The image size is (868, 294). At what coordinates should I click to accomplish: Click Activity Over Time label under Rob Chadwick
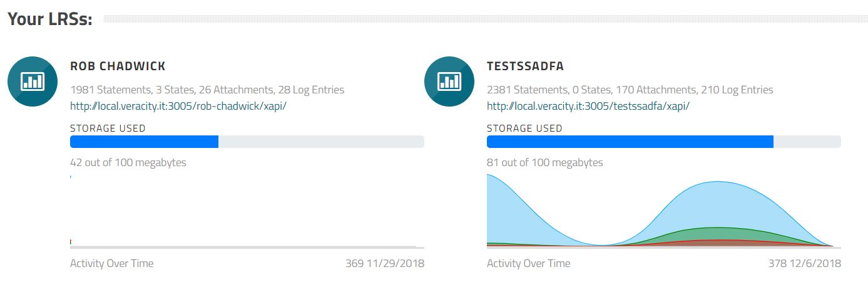coord(111,263)
